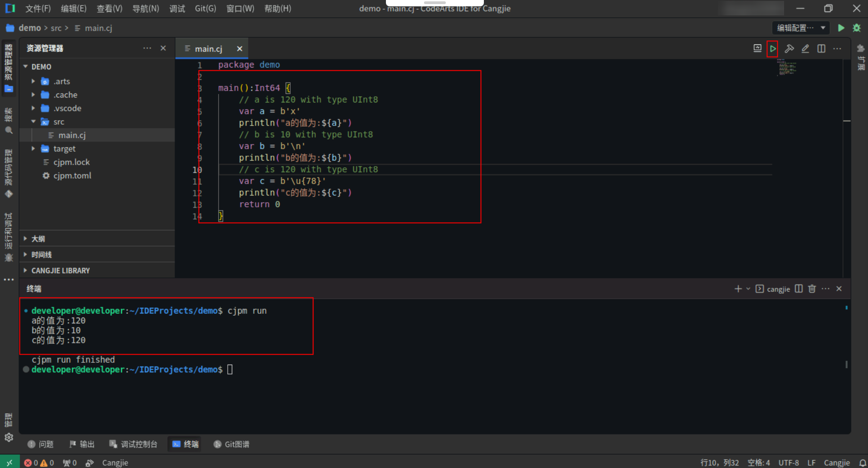Open more editor actions via the ellipsis
868x468 pixels.
(837, 49)
